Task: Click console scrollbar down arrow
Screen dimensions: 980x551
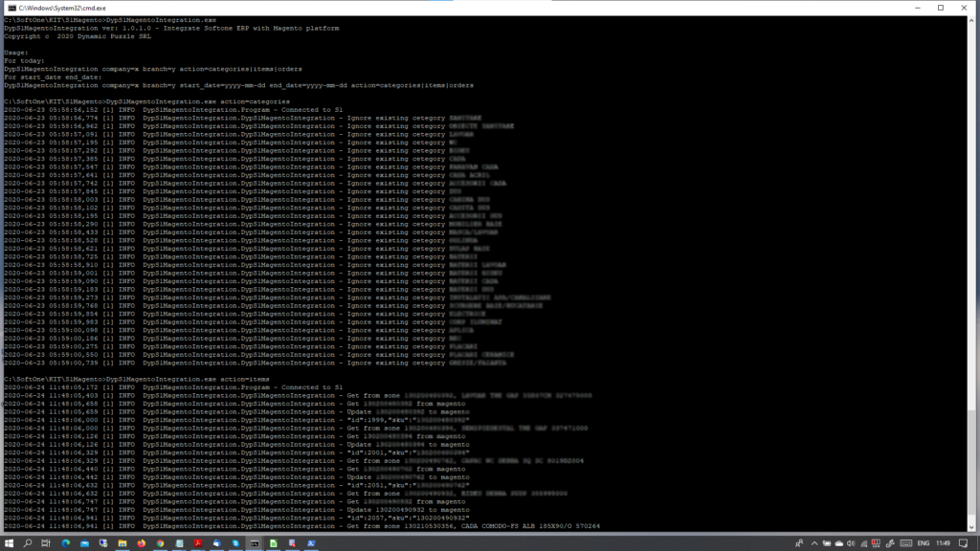Action: coord(971,528)
